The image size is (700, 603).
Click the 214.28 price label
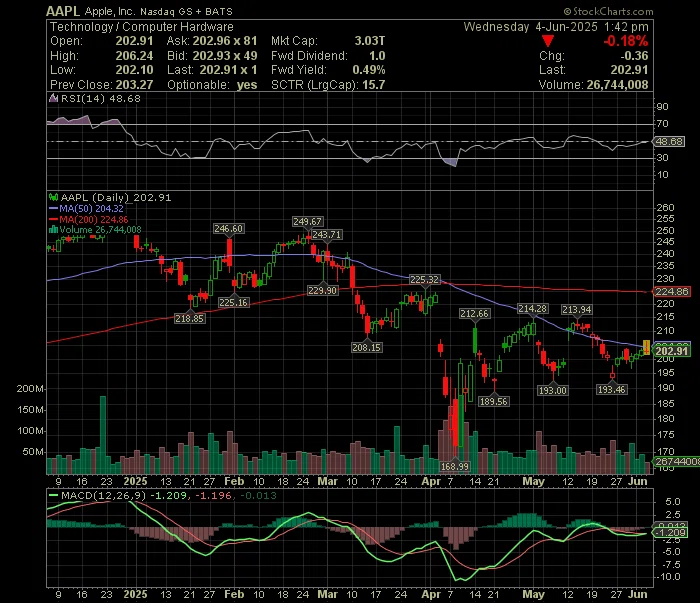point(532,308)
